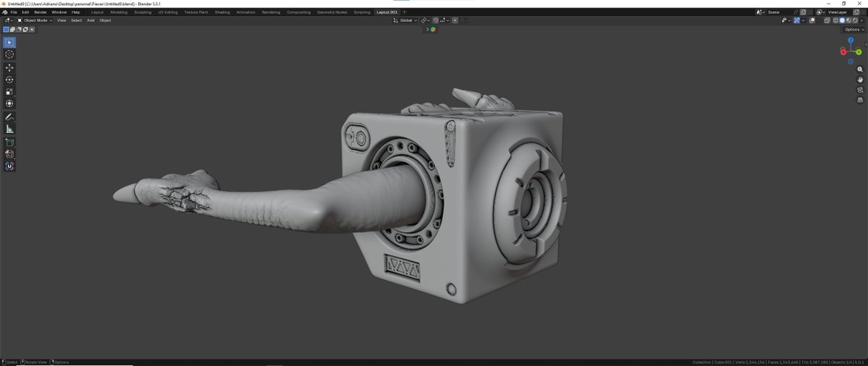The image size is (868, 366).
Task: Select the Add Cube tool
Action: [9, 142]
